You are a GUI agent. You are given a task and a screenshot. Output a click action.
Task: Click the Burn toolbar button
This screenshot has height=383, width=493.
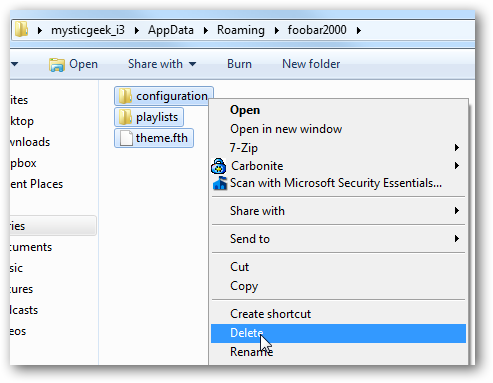click(239, 64)
